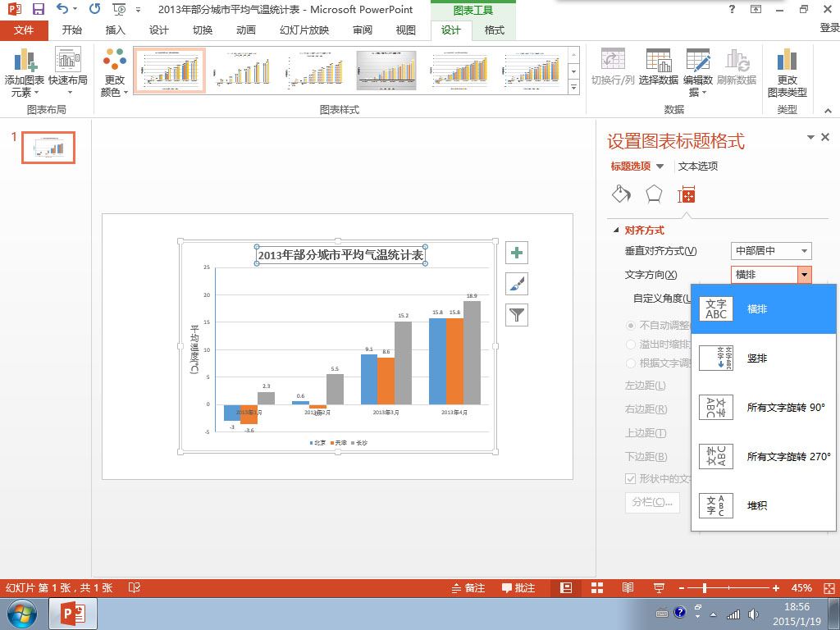Image resolution: width=840 pixels, height=630 pixels.
Task: Open 垂直对齐方式 dropdown showing 中部居中
Action: coord(771,251)
